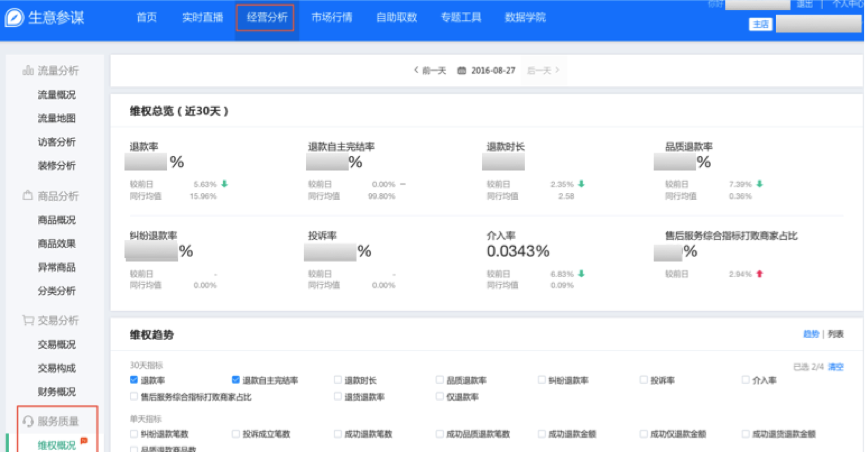The width and height of the screenshot is (865, 453).
Task: Switch to 趋势 view
Action: tap(811, 334)
